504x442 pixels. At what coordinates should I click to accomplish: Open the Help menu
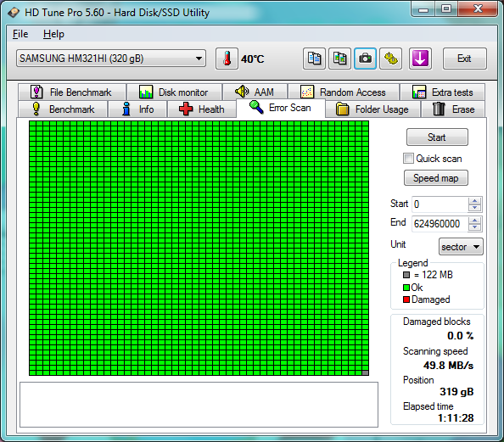pos(53,34)
